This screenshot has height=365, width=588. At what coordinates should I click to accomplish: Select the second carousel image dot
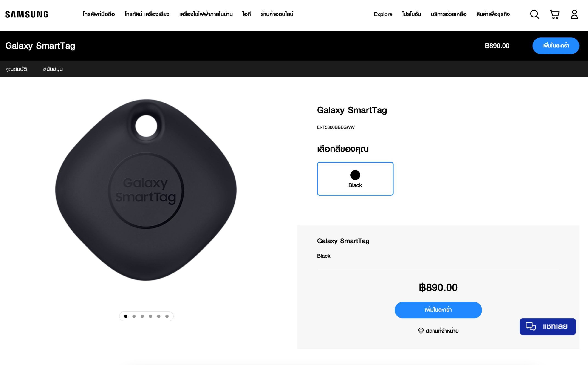134,316
